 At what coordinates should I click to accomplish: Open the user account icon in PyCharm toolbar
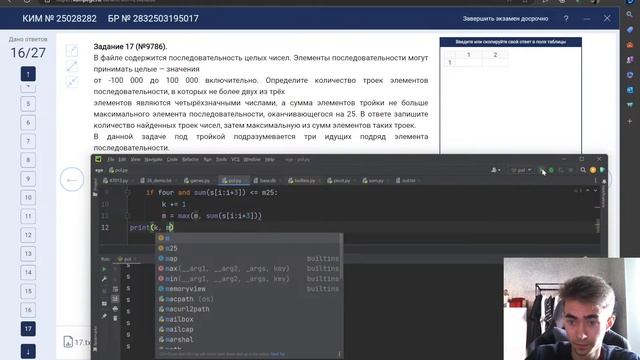coord(495,170)
